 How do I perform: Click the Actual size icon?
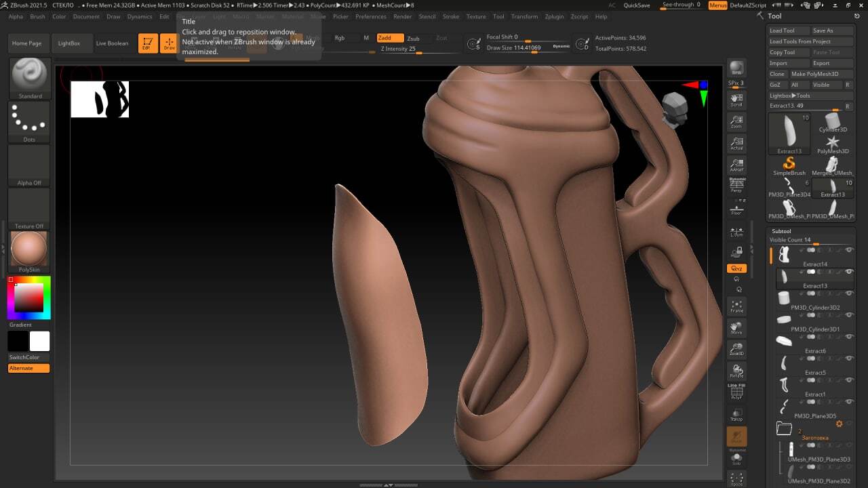tap(736, 143)
